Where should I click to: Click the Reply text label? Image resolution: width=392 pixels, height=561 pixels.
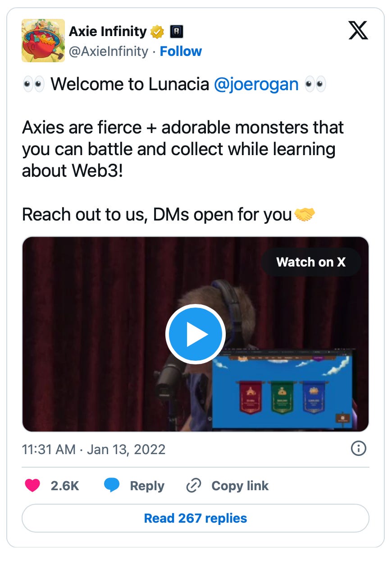(147, 486)
